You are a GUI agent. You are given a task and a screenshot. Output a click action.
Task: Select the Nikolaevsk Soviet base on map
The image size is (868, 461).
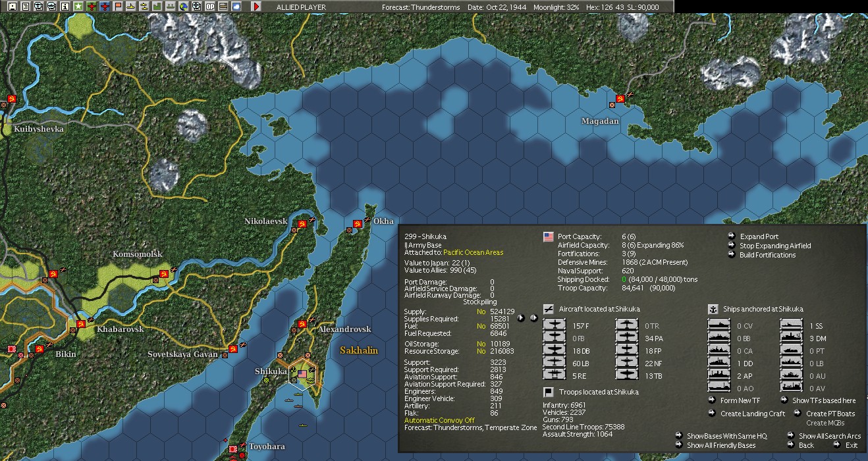(302, 225)
